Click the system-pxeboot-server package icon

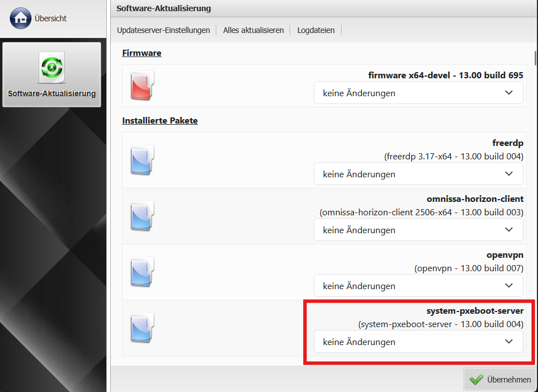pos(141,328)
